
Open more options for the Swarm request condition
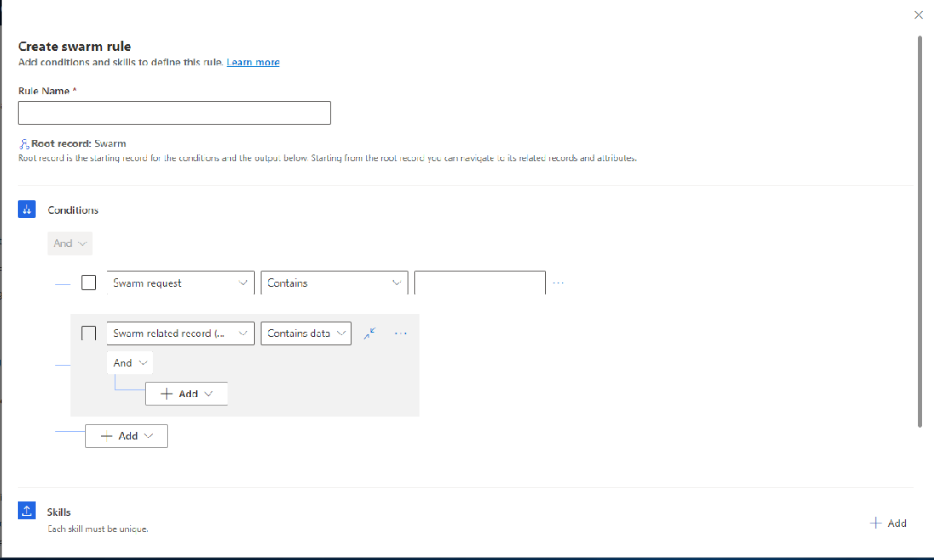558,282
